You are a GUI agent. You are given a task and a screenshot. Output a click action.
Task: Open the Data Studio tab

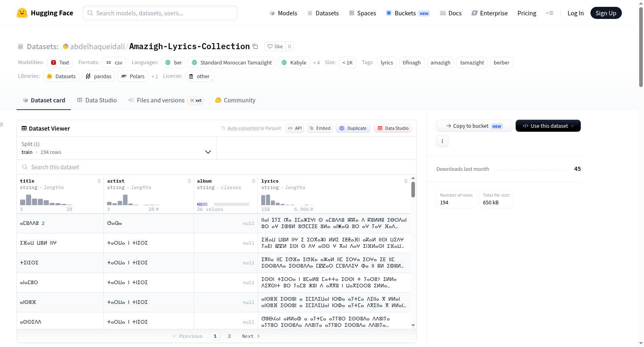point(97,100)
